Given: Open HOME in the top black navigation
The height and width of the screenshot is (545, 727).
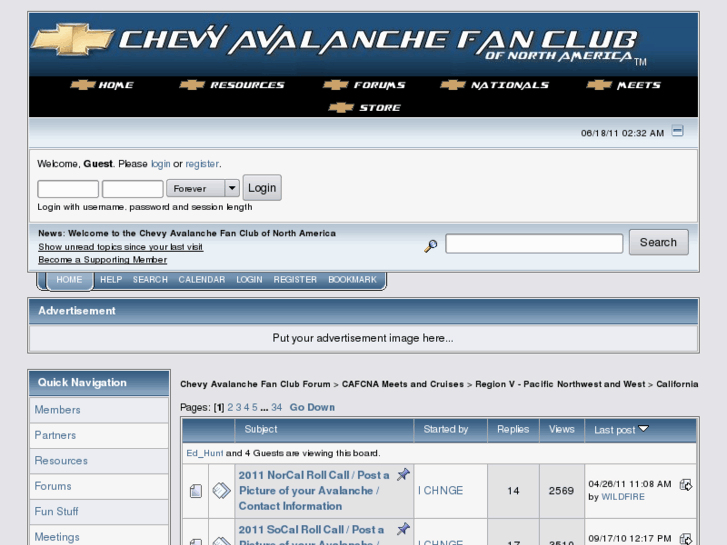Looking at the screenshot, I should point(116,85).
